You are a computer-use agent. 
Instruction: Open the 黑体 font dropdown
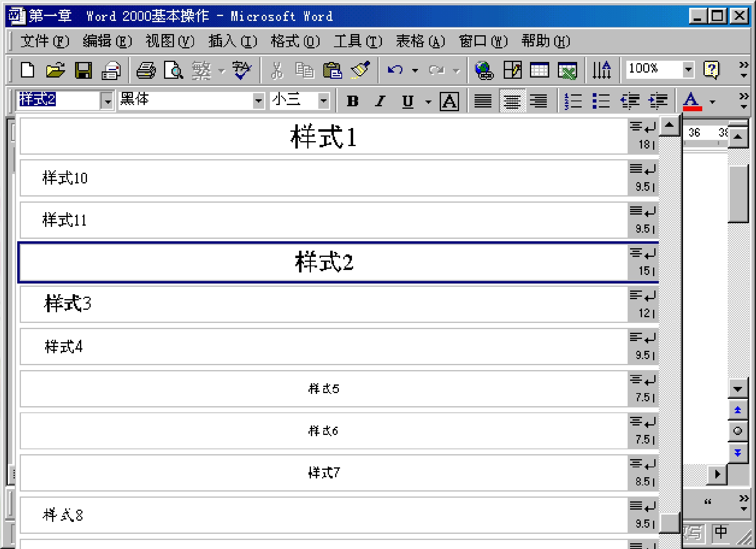click(x=258, y=101)
